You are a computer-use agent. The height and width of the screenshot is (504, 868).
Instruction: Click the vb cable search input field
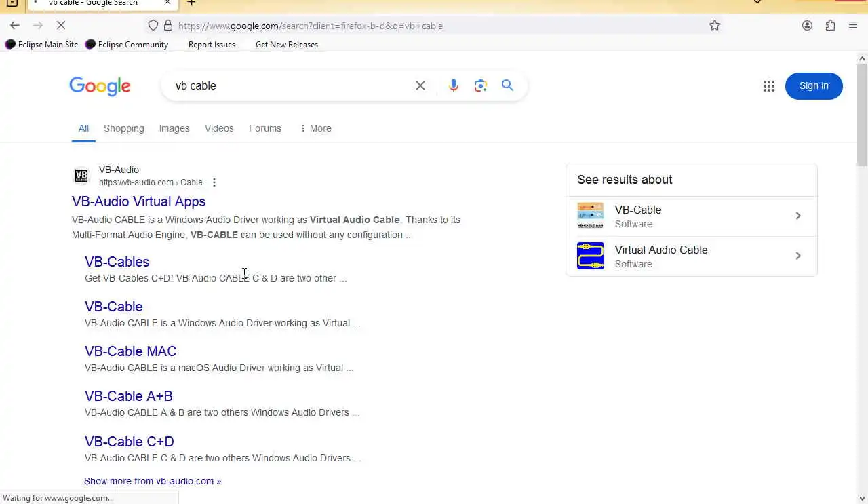point(292,85)
